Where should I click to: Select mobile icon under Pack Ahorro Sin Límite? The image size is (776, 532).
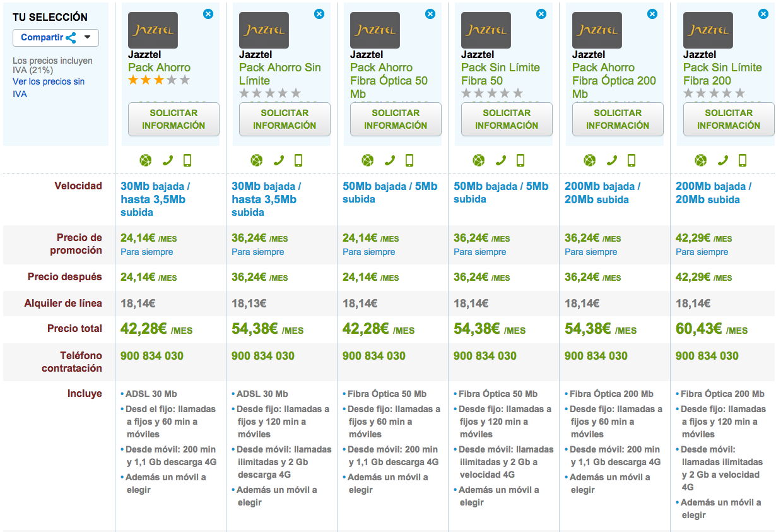298,160
